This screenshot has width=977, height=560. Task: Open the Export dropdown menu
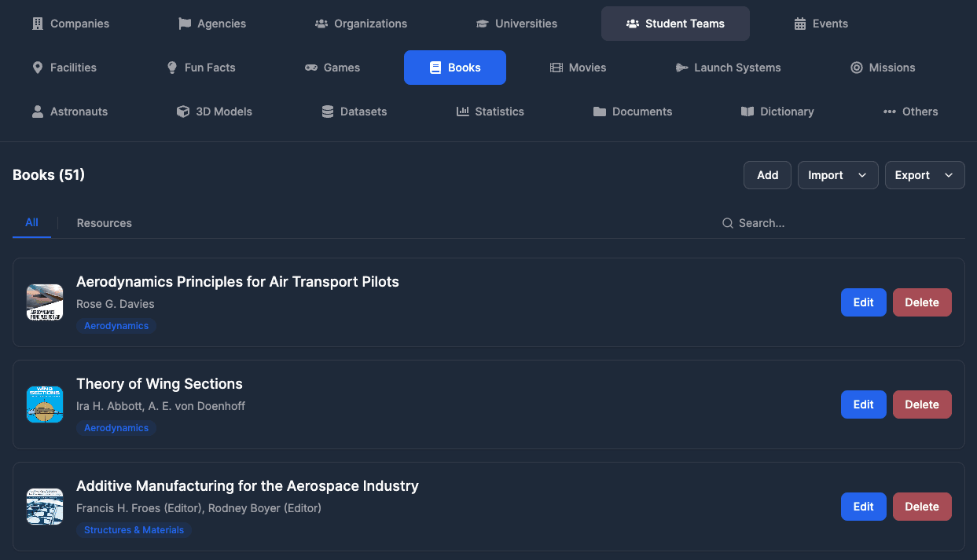tap(924, 175)
